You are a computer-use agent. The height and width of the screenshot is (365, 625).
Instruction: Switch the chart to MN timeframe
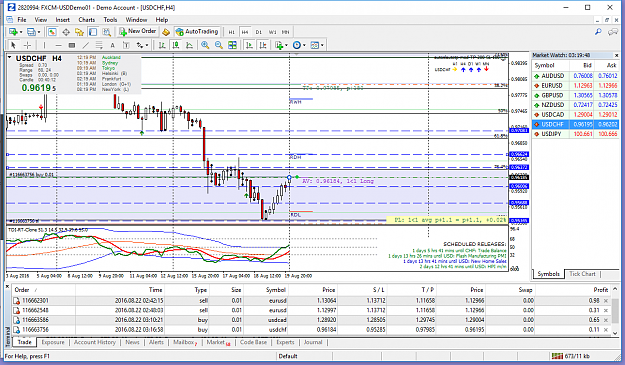coord(285,32)
